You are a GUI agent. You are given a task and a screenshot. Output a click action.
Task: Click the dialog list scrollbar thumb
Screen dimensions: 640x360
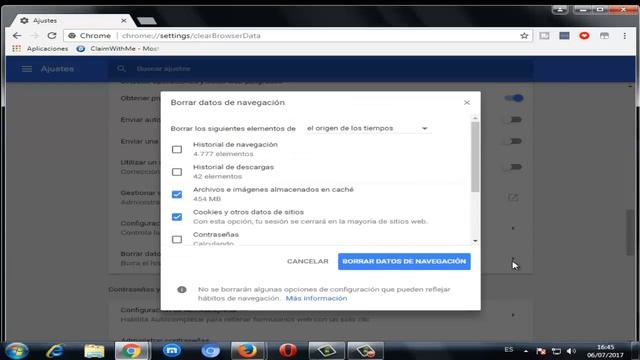point(475,157)
